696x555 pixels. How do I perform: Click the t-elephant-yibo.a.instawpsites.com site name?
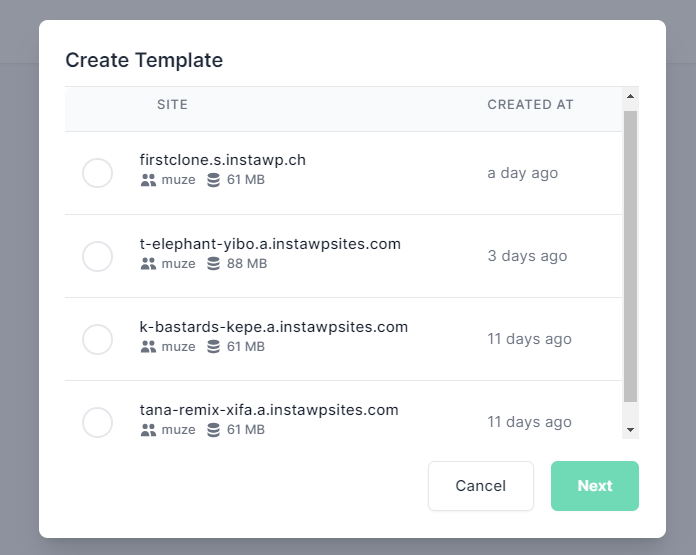coord(270,244)
